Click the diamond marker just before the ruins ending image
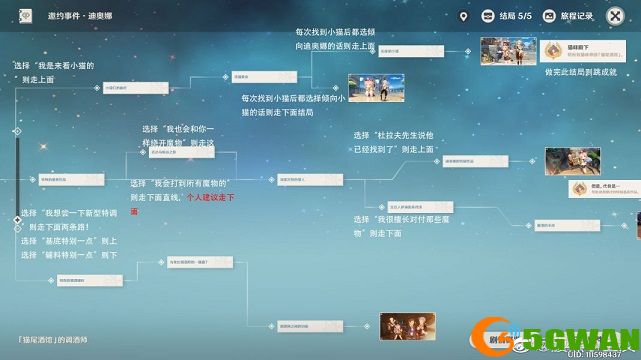Viewport: 641px width, 360px height. tap(532, 161)
